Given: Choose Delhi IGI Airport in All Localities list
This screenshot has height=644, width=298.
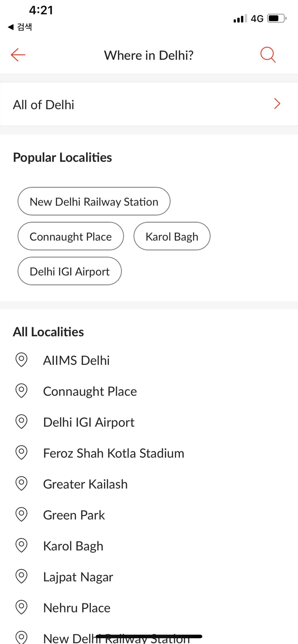Looking at the screenshot, I should (x=89, y=422).
